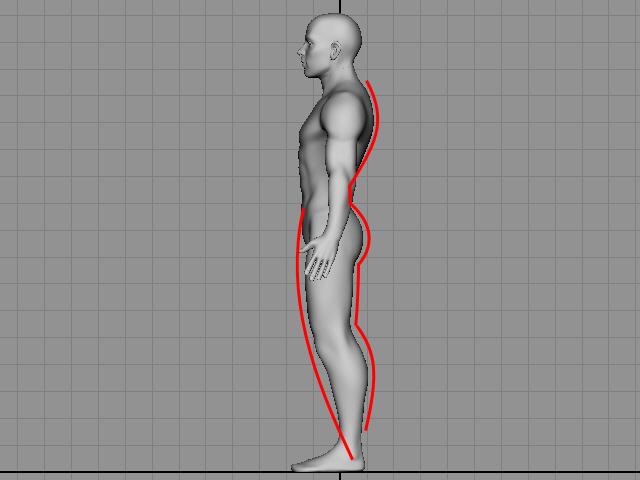Click the chest of the human model
This screenshot has height=480, width=640.
[x=312, y=130]
